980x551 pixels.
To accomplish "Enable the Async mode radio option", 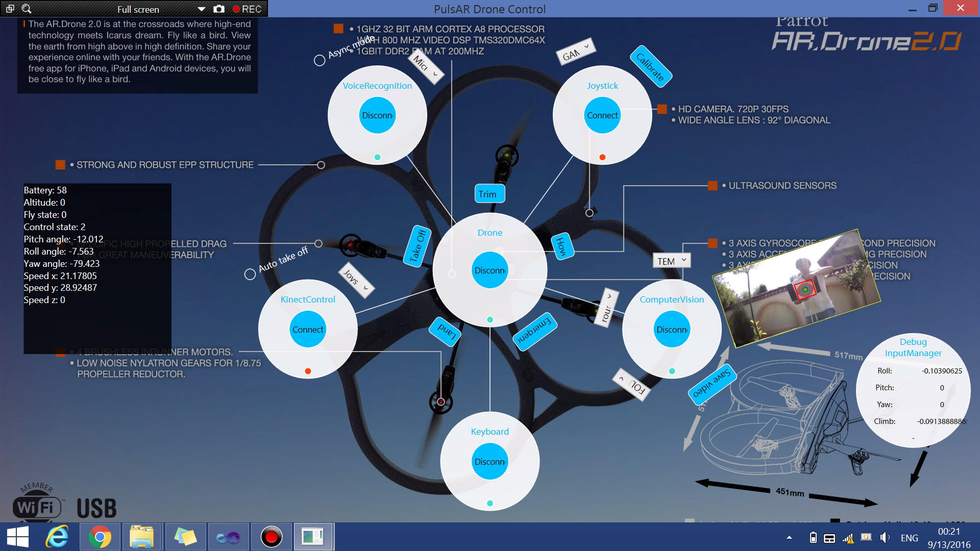I will click(x=320, y=60).
